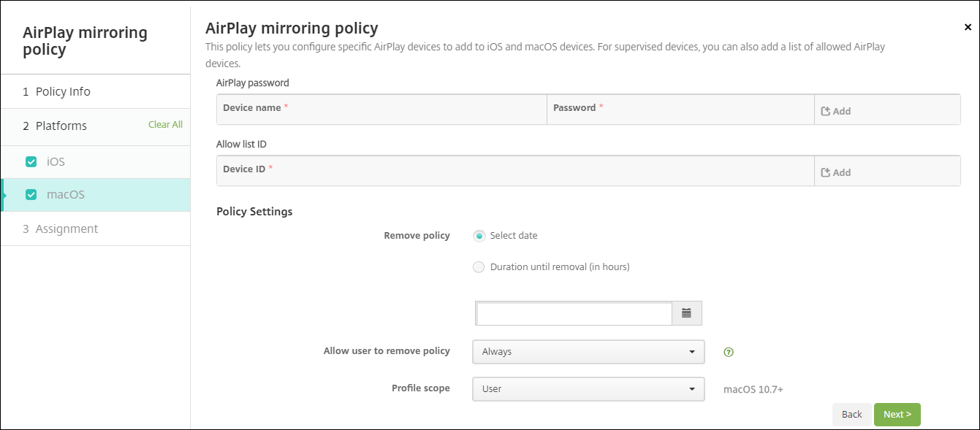Click the Clear All link
The height and width of the screenshot is (430, 980).
pyautogui.click(x=165, y=125)
